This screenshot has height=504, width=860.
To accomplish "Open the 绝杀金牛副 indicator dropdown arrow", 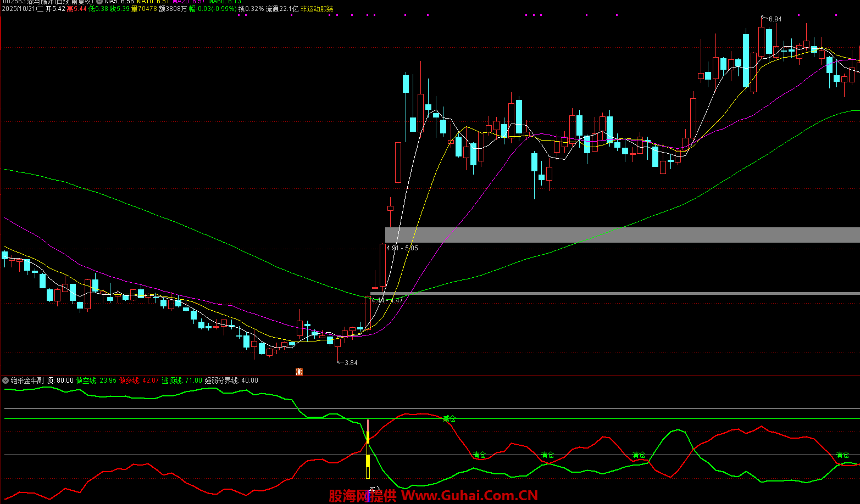I will pyautogui.click(x=5, y=380).
